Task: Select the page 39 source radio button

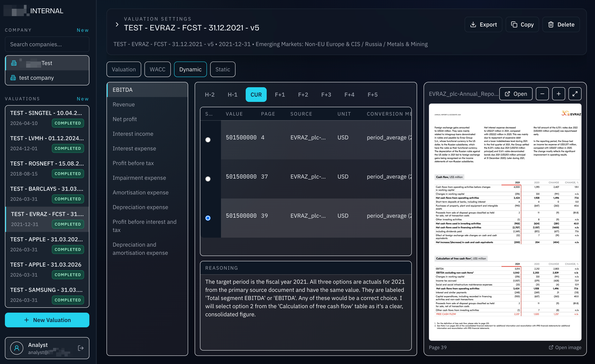Action: click(x=208, y=218)
